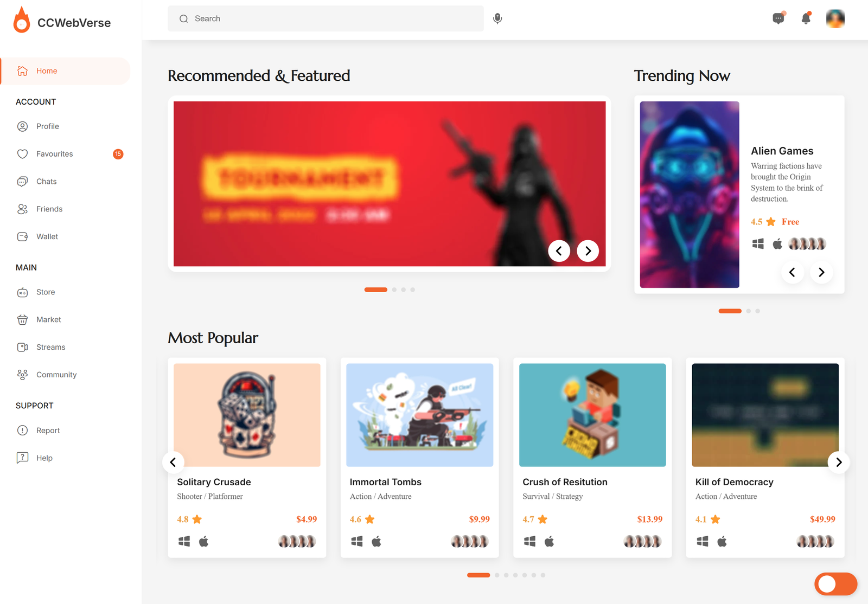The image size is (868, 604).
Task: Click the user avatar in header
Action: [x=835, y=18]
